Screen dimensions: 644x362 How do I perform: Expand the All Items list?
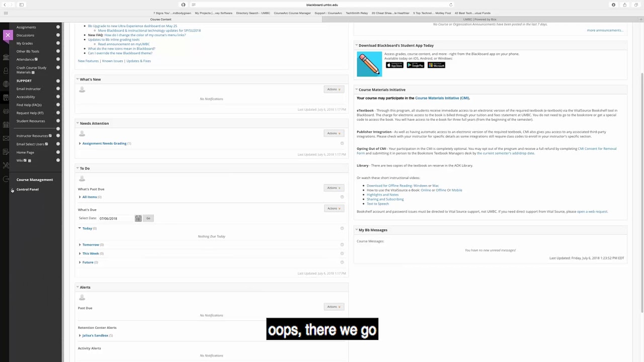click(80, 197)
